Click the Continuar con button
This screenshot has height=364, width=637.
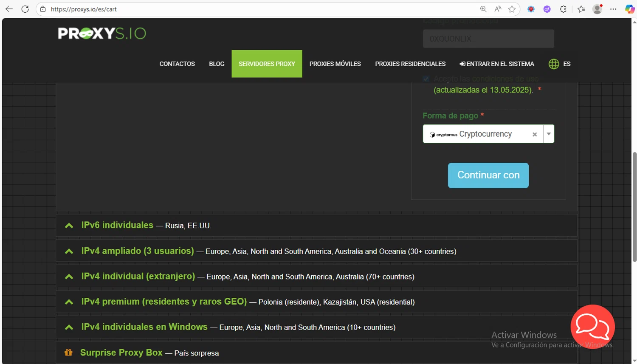click(x=488, y=175)
